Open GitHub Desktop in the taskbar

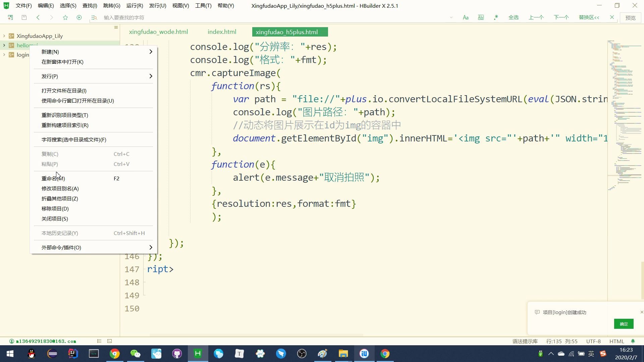177,354
